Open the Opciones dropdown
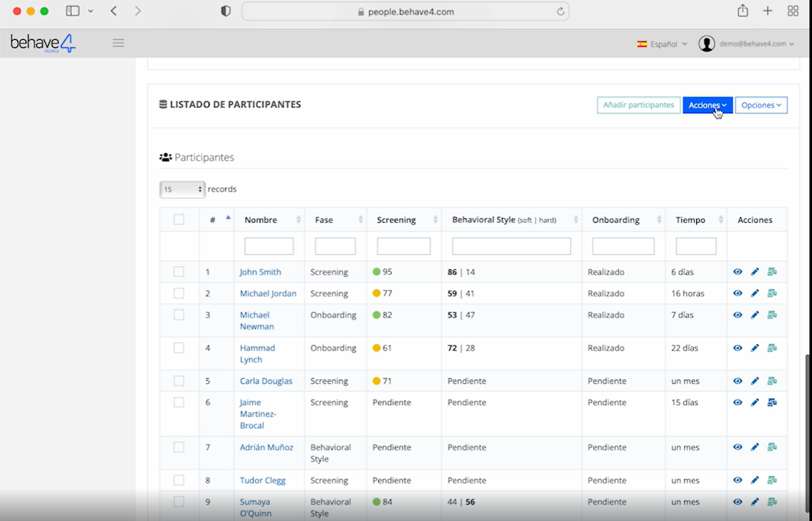 click(x=761, y=105)
